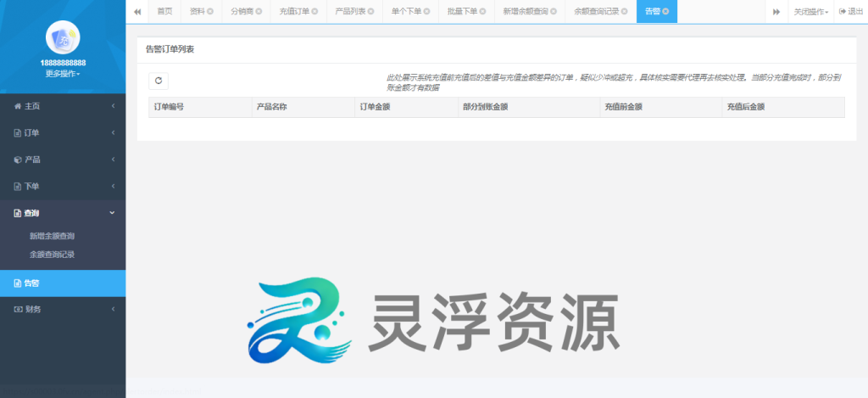Image resolution: width=868 pixels, height=398 pixels.
Task: Open the 订单 sidebar menu
Action: tap(63, 133)
